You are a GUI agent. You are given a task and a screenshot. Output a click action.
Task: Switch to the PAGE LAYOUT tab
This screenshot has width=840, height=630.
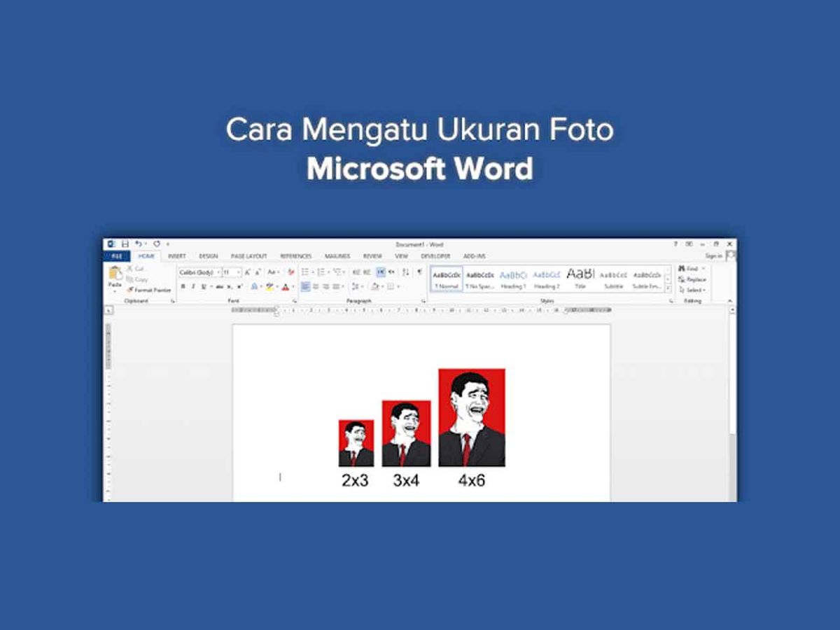click(x=248, y=256)
